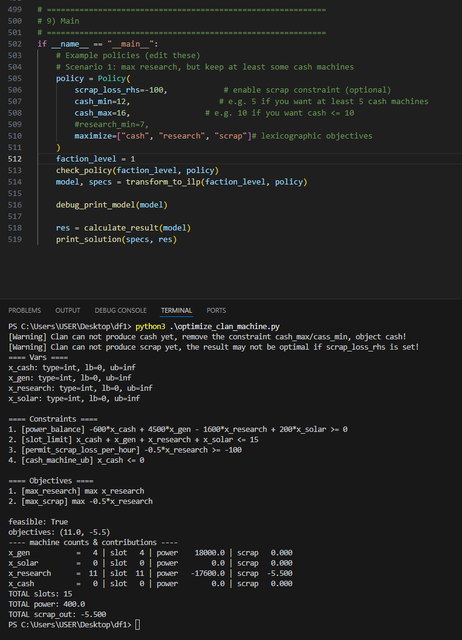Click the terminal prompt cursor at the last line
The image size is (462, 640).
pos(138,624)
